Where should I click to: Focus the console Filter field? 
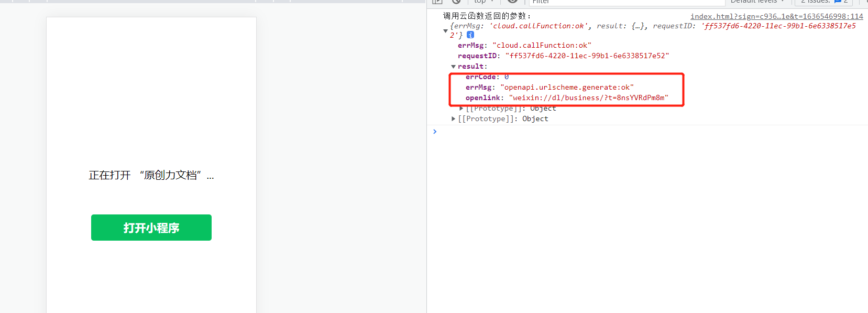(626, 2)
